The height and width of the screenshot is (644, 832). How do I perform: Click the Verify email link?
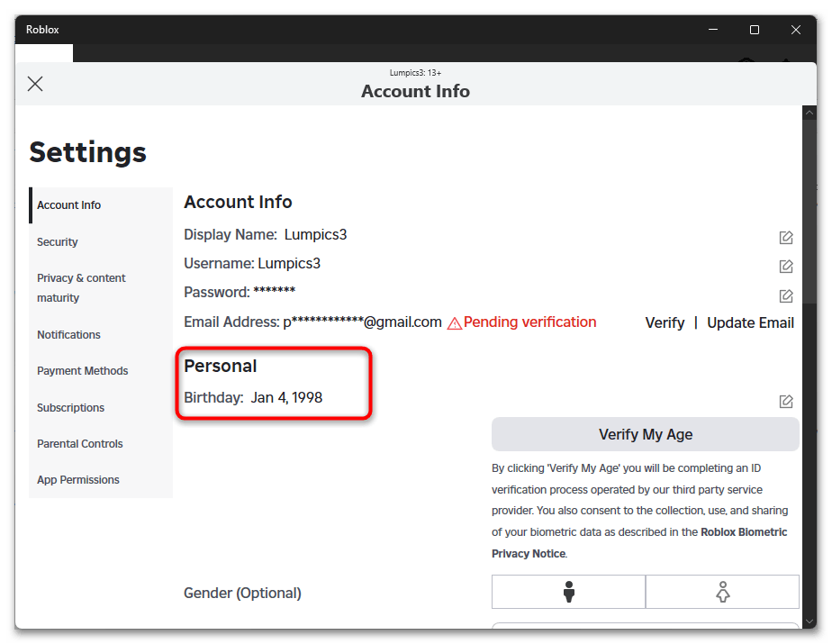665,322
